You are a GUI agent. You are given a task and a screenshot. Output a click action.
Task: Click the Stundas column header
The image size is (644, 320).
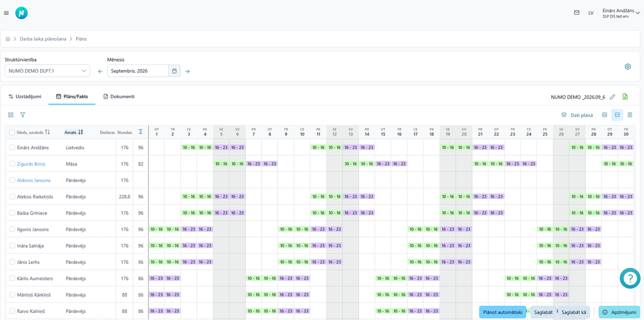tap(124, 133)
